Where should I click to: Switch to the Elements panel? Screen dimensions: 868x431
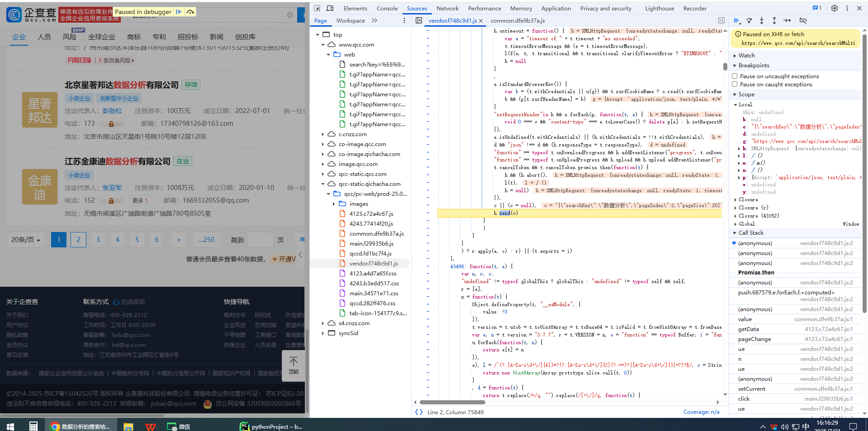355,8
